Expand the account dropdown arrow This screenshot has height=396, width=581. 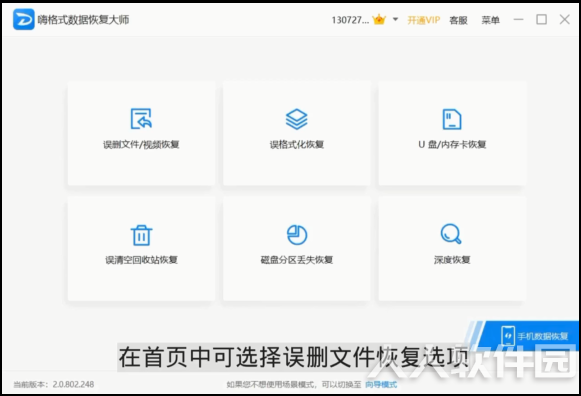[x=395, y=19]
